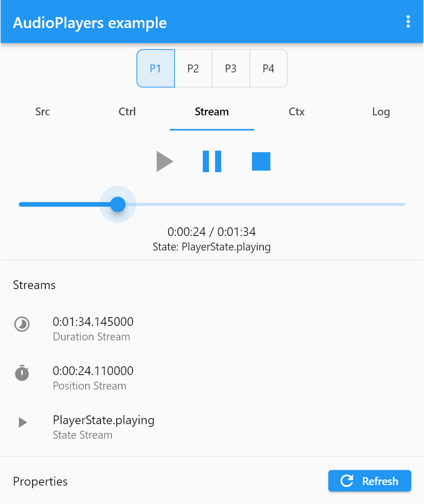Click the Streams section header
424x504 pixels.
point(34,285)
